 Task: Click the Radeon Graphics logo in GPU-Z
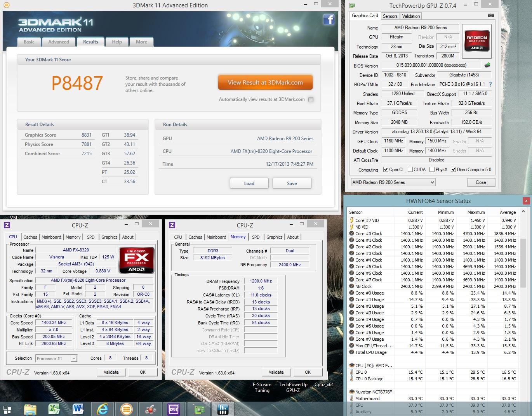(476, 41)
